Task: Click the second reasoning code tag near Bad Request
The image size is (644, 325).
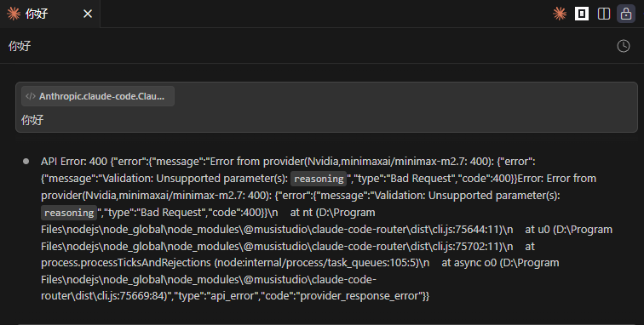Action: (x=69, y=213)
